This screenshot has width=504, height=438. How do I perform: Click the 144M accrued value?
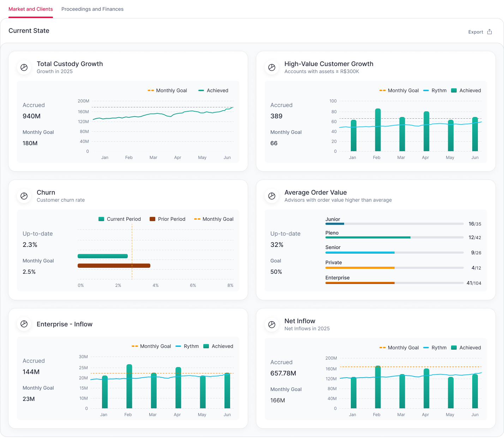pos(31,372)
